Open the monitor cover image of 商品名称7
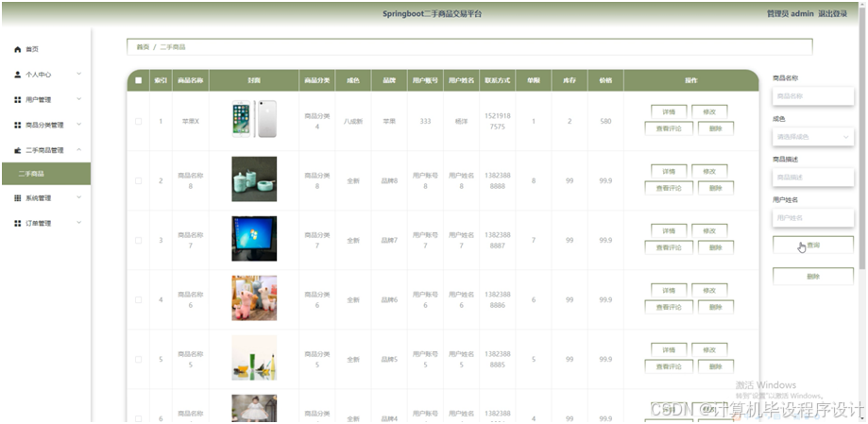868x424 pixels. (x=254, y=239)
